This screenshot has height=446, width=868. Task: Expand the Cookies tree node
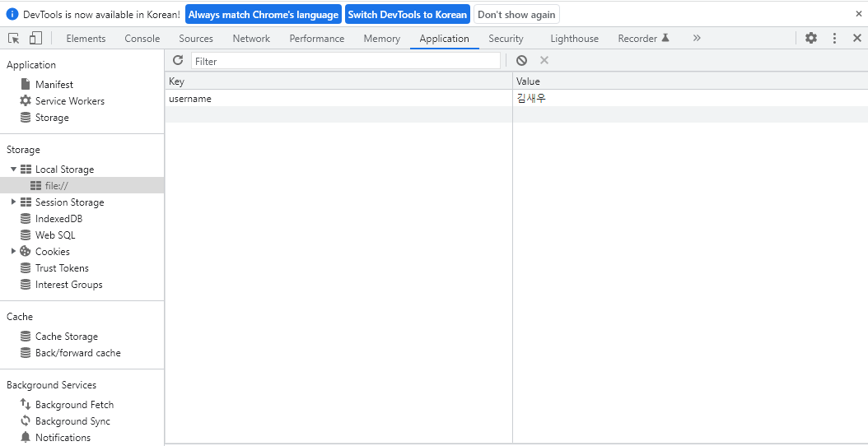click(14, 251)
